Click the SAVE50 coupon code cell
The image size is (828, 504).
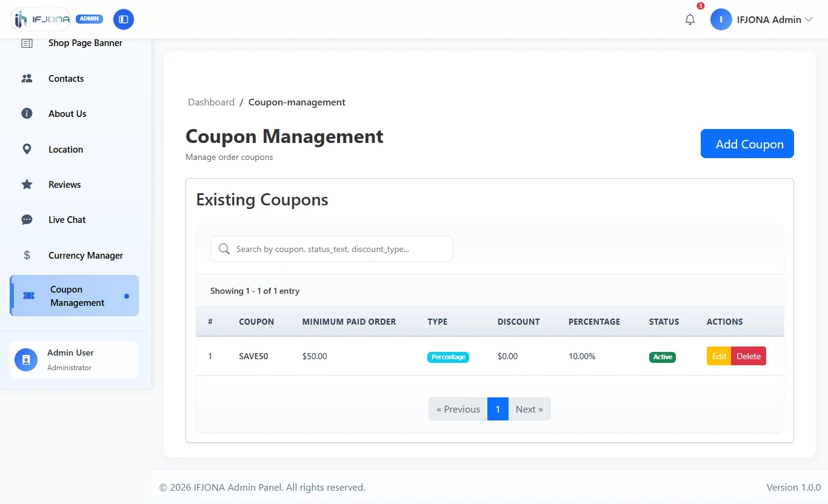coord(253,356)
